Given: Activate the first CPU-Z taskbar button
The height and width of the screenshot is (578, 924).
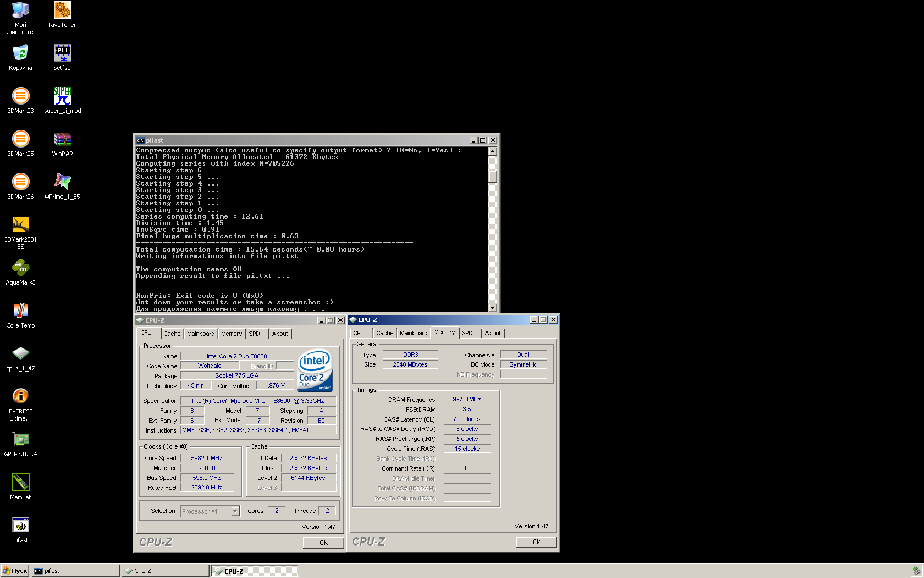Looking at the screenshot, I should click(x=166, y=571).
